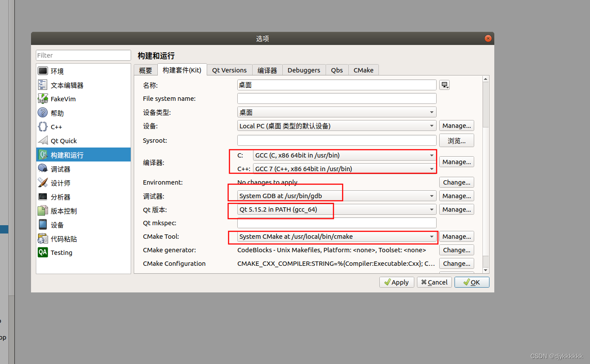The height and width of the screenshot is (364, 590).
Task: Click the File system name field
Action: tap(337, 99)
